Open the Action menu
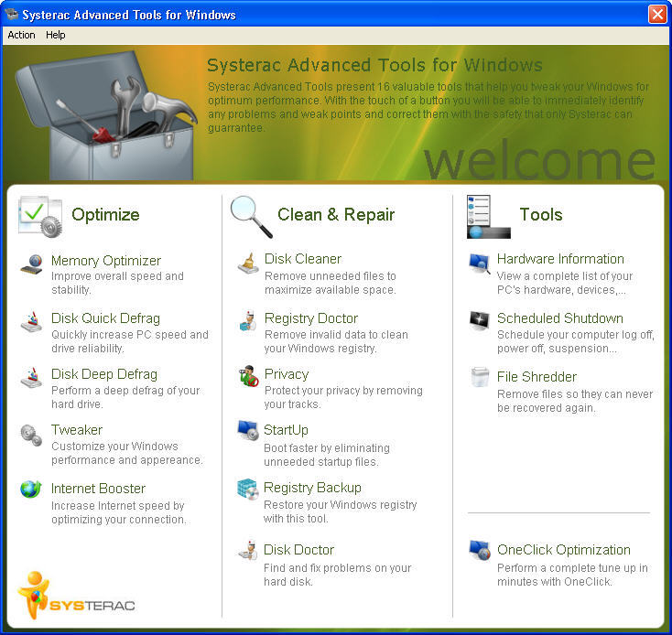The height and width of the screenshot is (635, 672). 21,35
